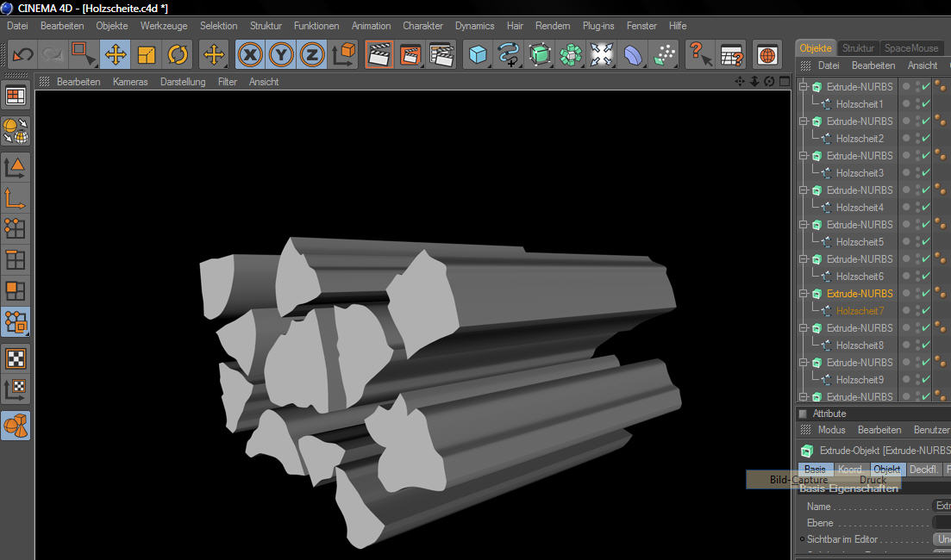The width and height of the screenshot is (951, 560).
Task: Add a Cube primitive object
Action: coord(477,55)
